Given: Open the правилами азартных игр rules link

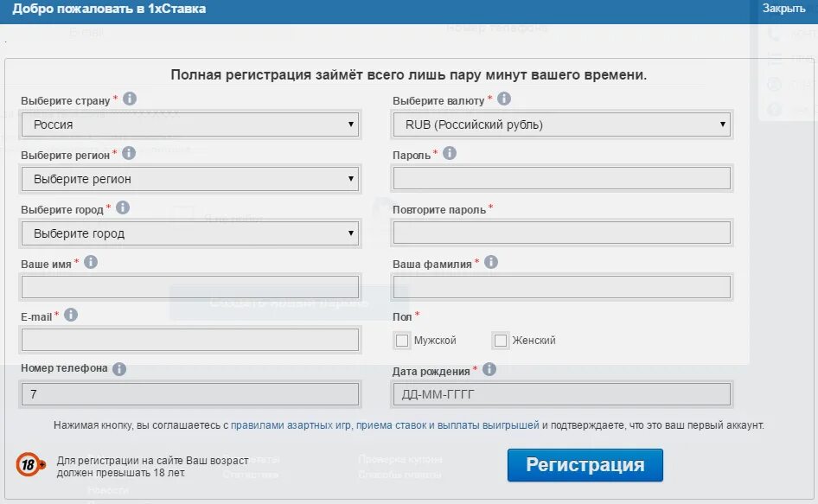Looking at the screenshot, I should 385,425.
